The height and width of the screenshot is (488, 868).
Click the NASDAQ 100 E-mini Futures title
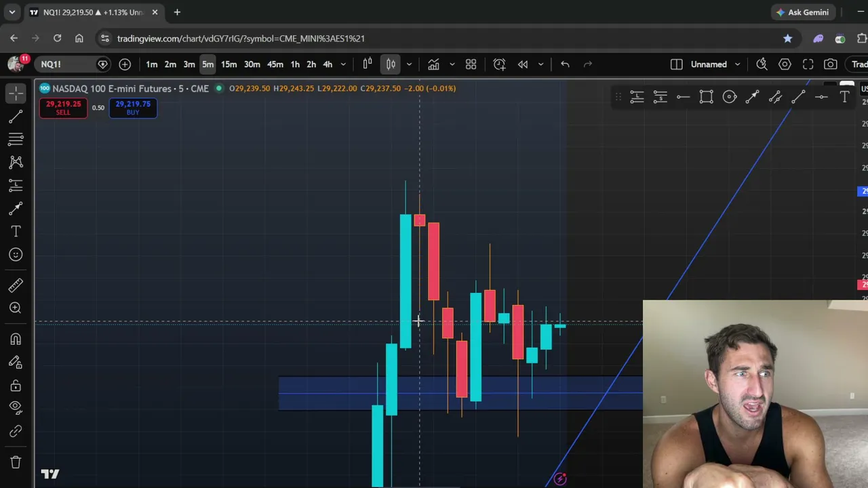point(130,88)
